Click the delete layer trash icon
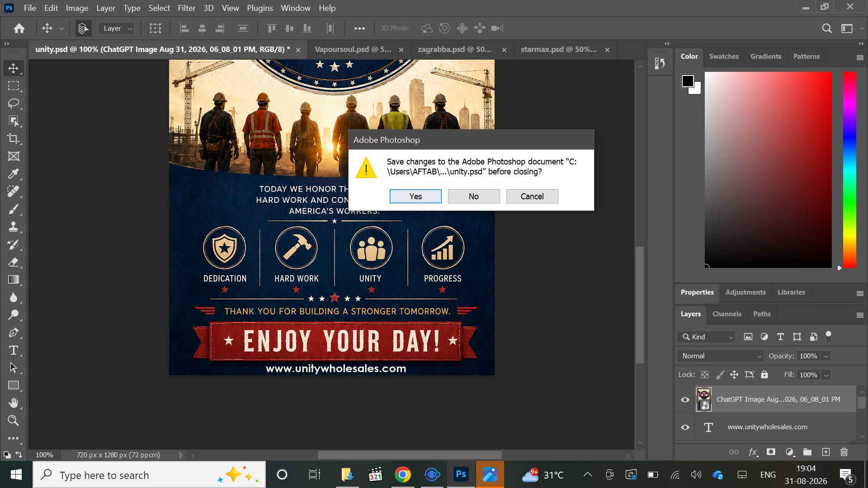 844,452
